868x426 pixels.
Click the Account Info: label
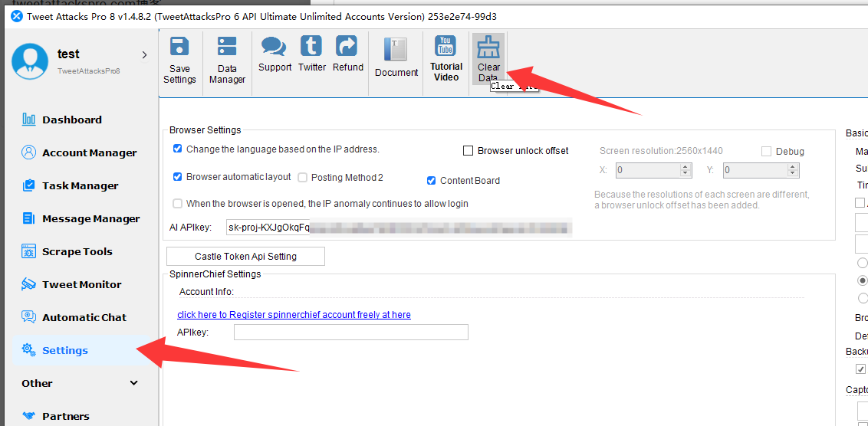point(206,292)
